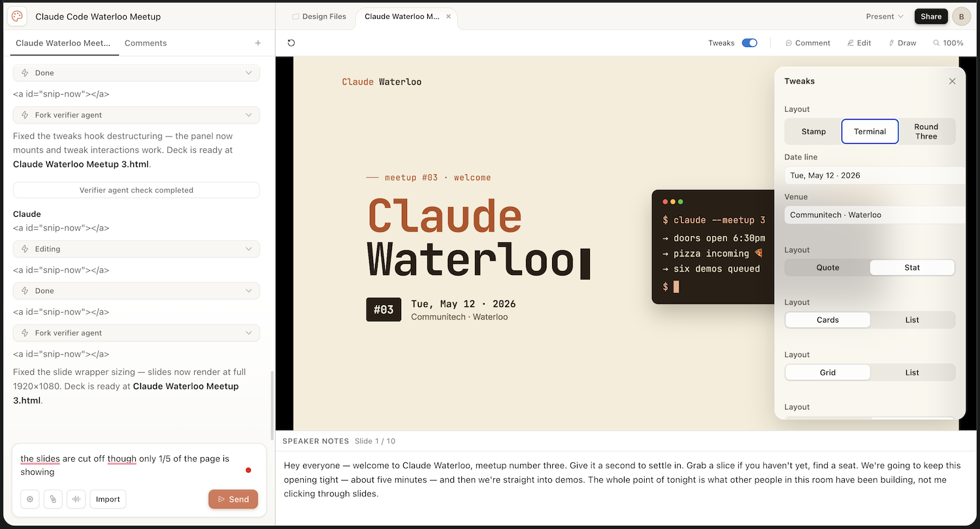
Task: Choose Quote layout
Action: pos(828,268)
